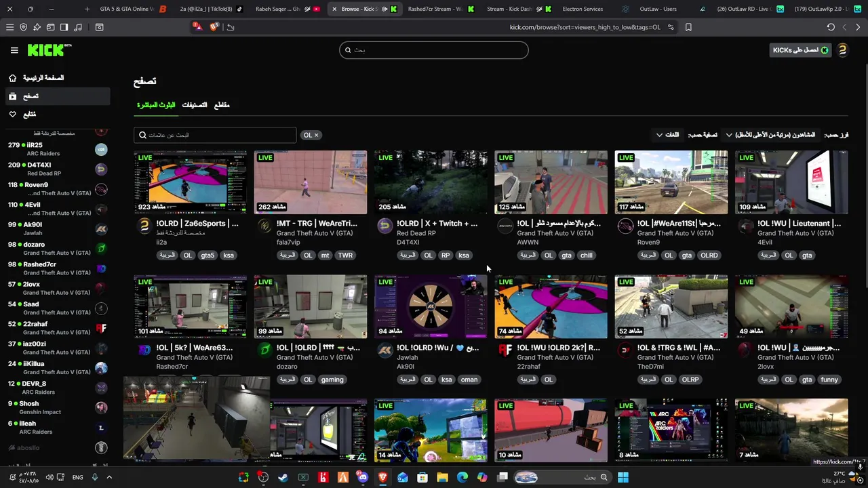Screen dimensions: 868x488
Task: Click the TWR tag on fala7vip card
Action: pyautogui.click(x=345, y=256)
